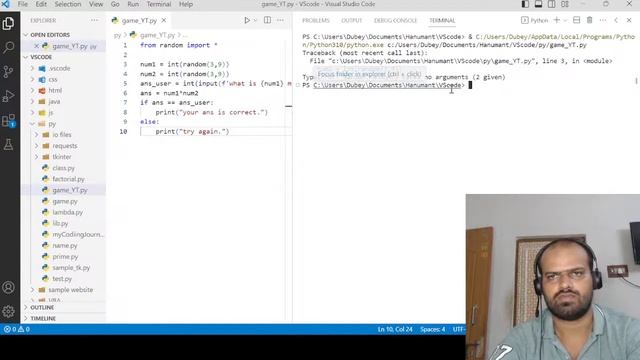The height and width of the screenshot is (360, 640).
Task: Expand the Timeline section
Action: (x=43, y=318)
